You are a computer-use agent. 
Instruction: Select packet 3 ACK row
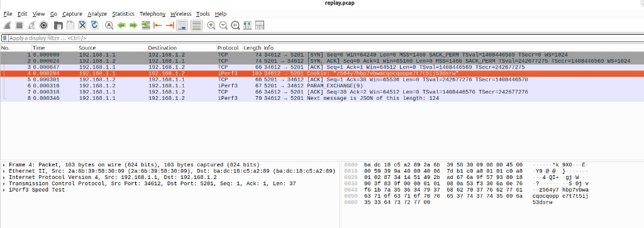click(x=322, y=67)
